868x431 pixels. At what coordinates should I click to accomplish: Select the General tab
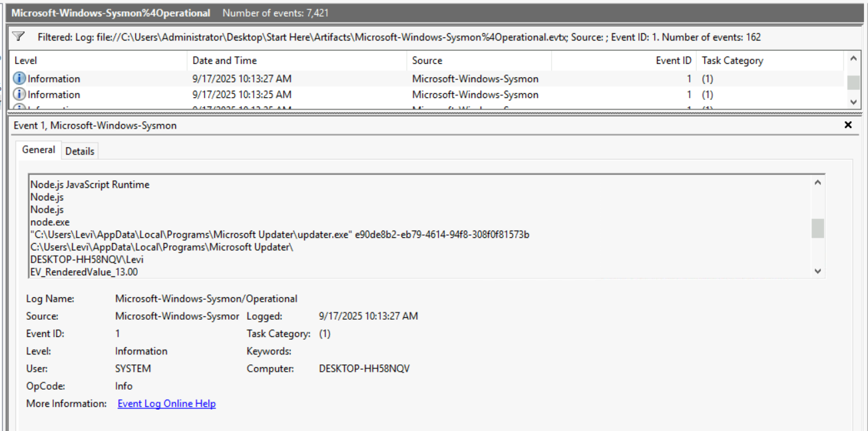pos(39,150)
